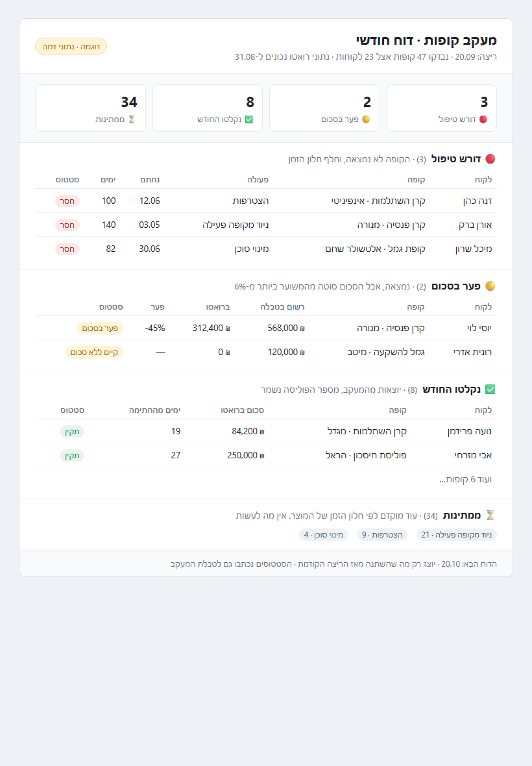Screen dimensions: 532x766
Task: Click the yellow circle icon beside the פער בסכום section heading
Action: (x=490, y=286)
